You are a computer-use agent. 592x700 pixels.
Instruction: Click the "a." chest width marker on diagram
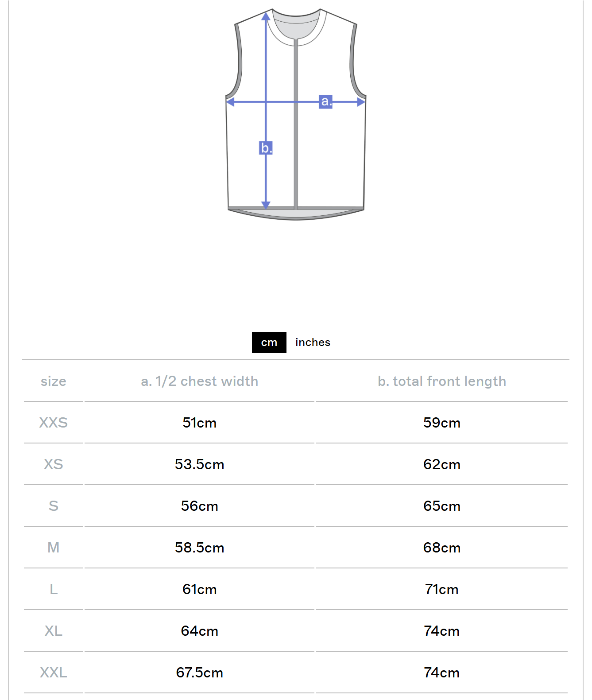tap(326, 101)
